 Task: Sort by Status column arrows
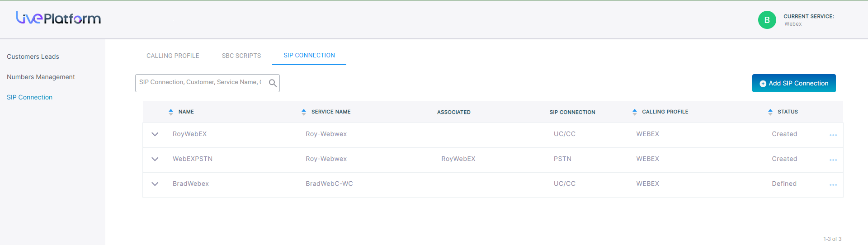(x=770, y=112)
